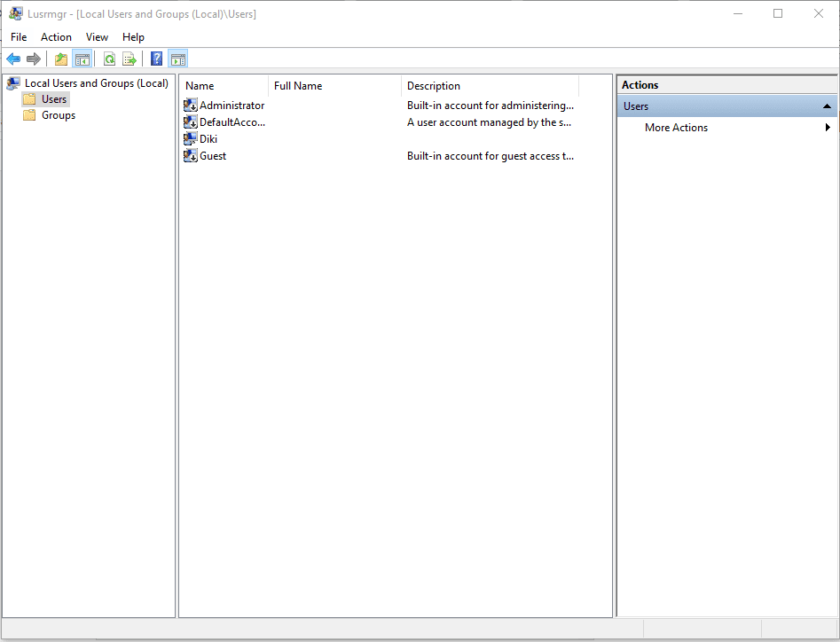Sort by the Name column header
This screenshot has width=840, height=642.
coord(224,86)
